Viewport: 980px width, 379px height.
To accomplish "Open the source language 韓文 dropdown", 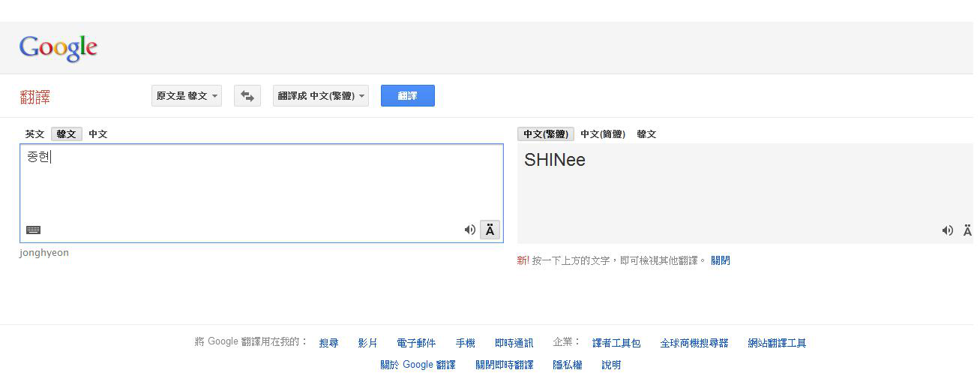I will click(187, 96).
